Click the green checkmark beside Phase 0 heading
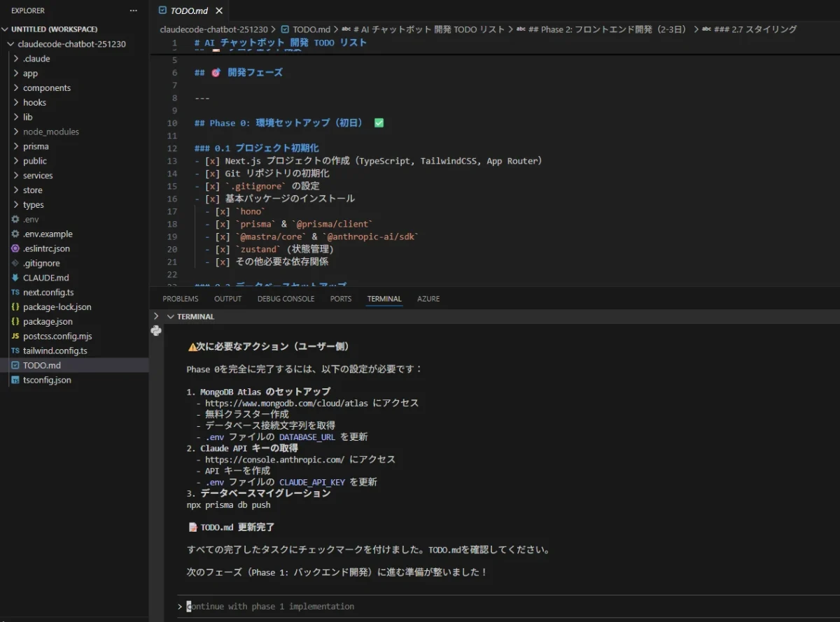Image resolution: width=840 pixels, height=622 pixels. pyautogui.click(x=379, y=122)
